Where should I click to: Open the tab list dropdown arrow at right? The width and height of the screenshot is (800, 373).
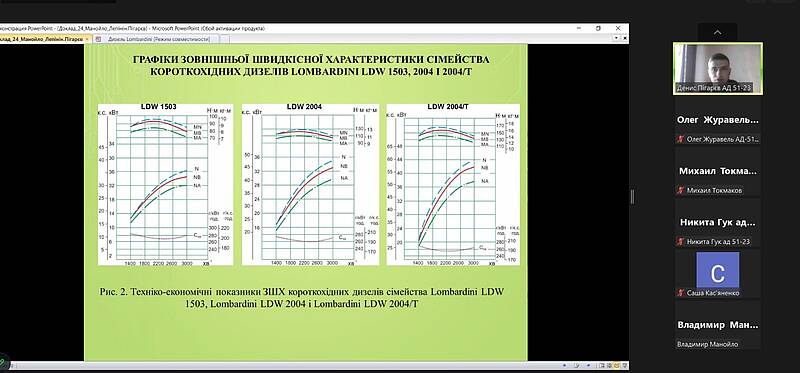616,38
